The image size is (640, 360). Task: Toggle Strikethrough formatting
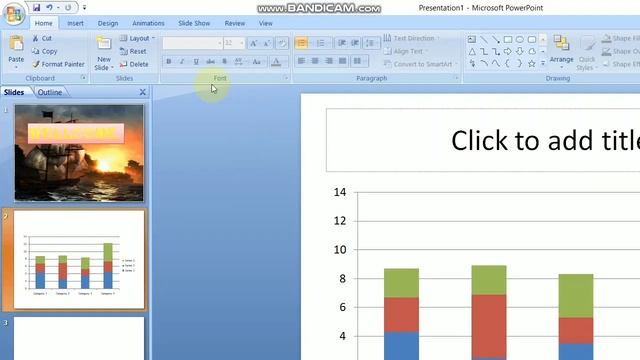pyautogui.click(x=210, y=61)
